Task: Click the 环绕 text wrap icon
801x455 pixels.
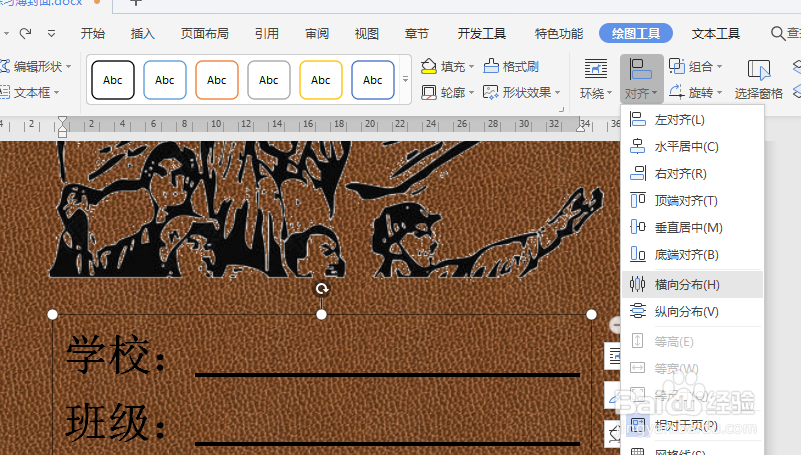Action: [x=596, y=69]
